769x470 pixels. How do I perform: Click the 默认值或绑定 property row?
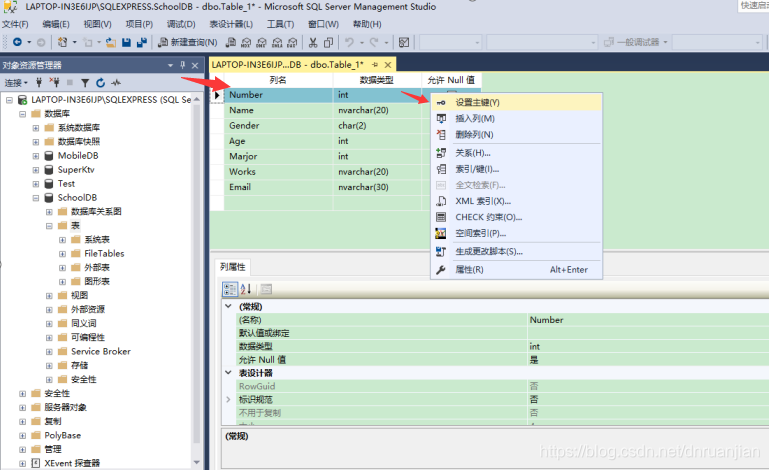pos(503,333)
